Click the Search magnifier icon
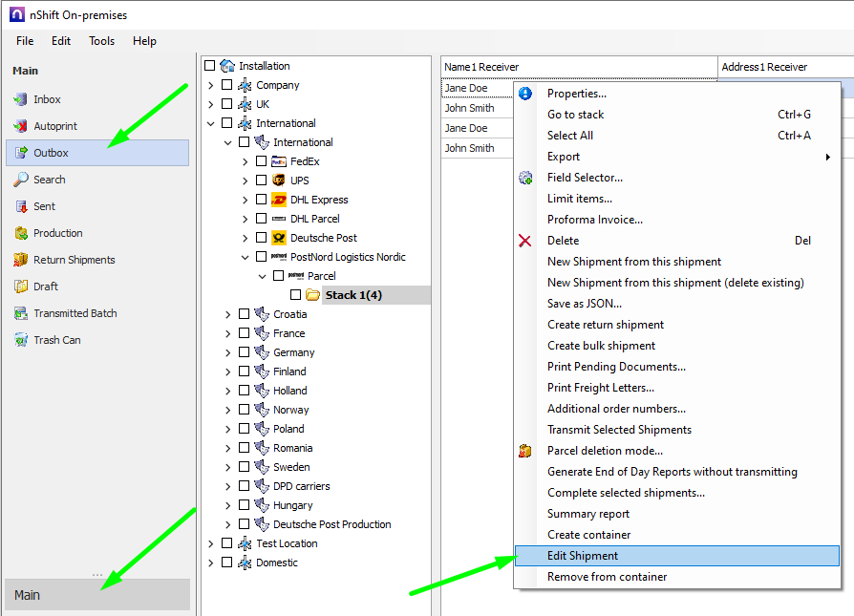The image size is (854, 616). click(x=21, y=180)
